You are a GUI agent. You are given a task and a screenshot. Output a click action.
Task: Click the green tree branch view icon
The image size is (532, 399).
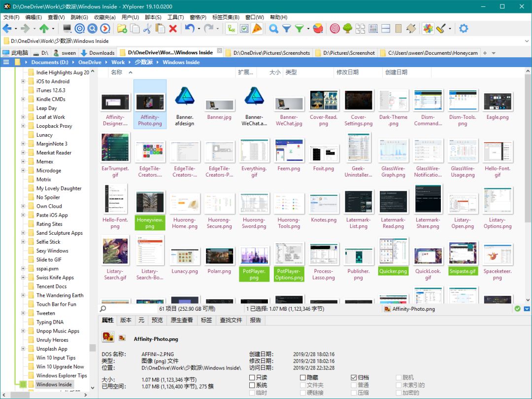[x=347, y=29]
